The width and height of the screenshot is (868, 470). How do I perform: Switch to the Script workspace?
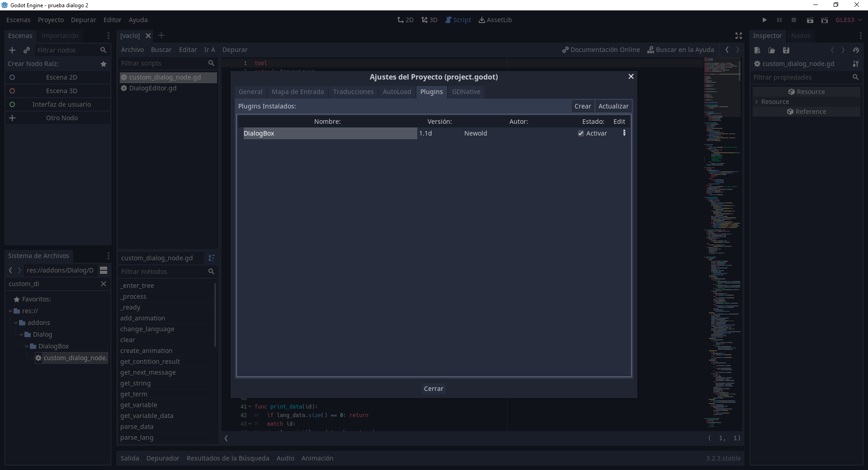click(x=458, y=20)
